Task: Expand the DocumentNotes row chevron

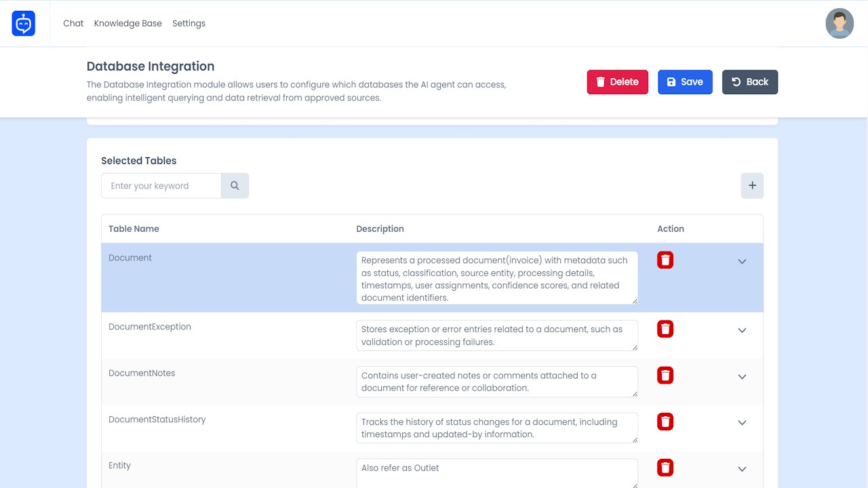Action: [x=742, y=377]
